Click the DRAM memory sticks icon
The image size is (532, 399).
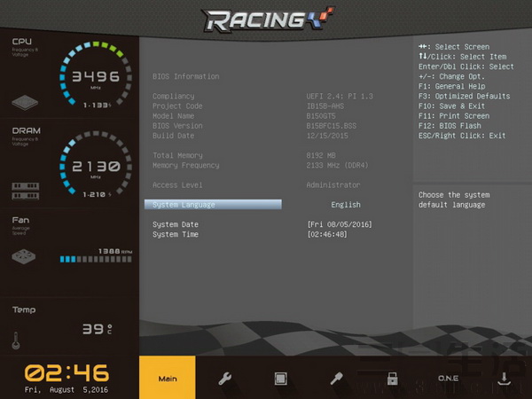coord(26,191)
